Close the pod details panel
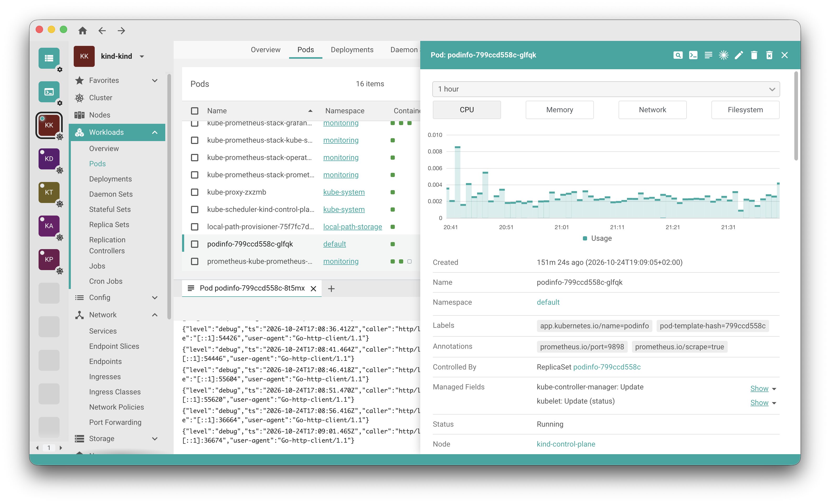This screenshot has width=830, height=504. coord(785,55)
